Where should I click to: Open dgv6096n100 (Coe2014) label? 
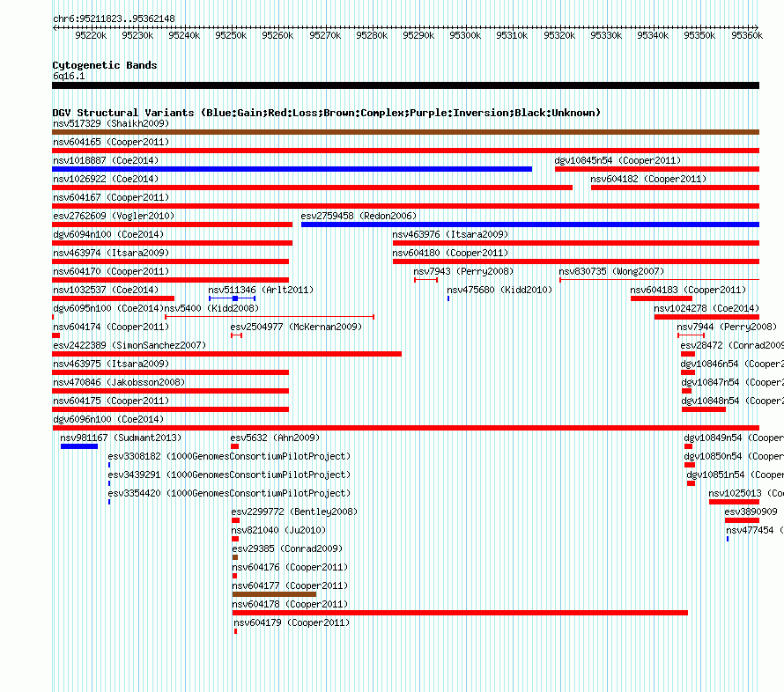[x=108, y=419]
